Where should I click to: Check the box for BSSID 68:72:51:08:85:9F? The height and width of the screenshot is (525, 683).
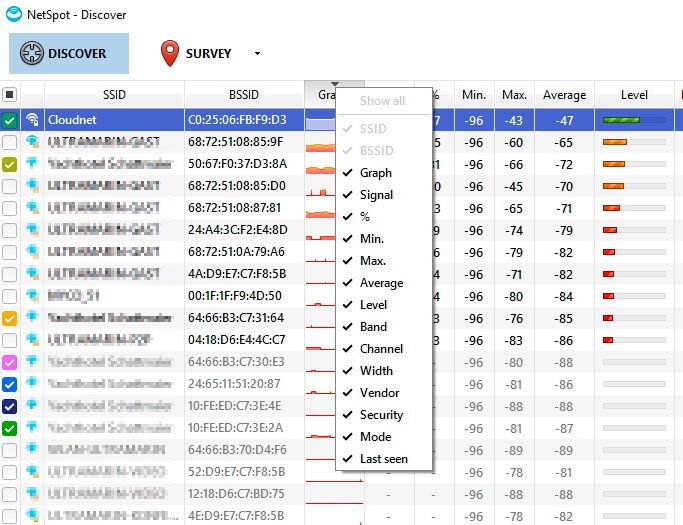[10, 142]
